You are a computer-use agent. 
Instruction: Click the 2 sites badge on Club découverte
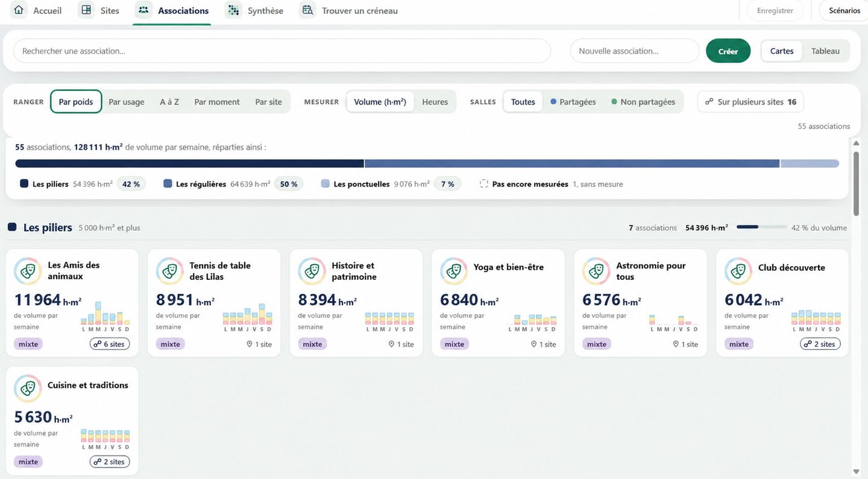(x=820, y=344)
